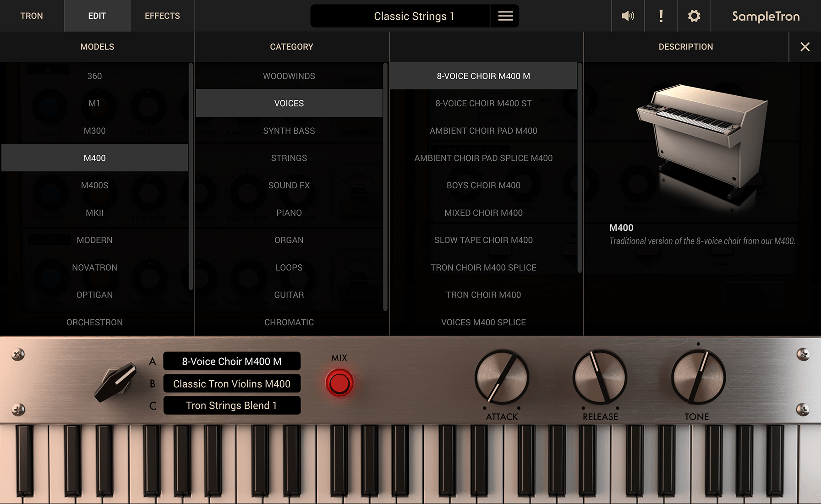
Task: Select the M400S model
Action: point(94,185)
